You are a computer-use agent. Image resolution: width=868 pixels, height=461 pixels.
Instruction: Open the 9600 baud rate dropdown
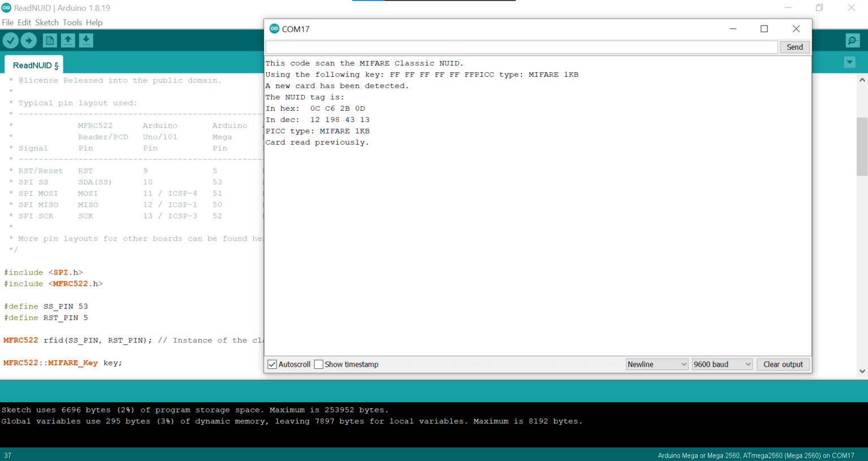pos(722,364)
